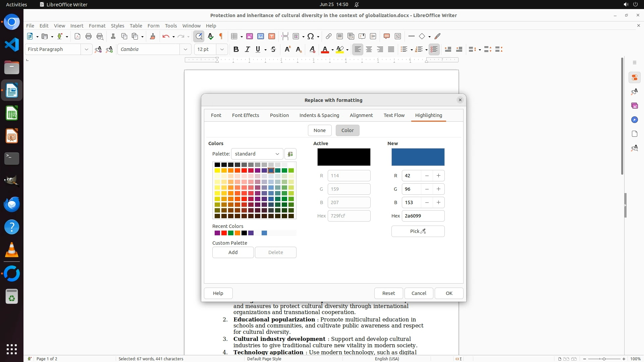Click the Insert Special Character omega icon
This screenshot has height=362, width=644.
(311, 36)
